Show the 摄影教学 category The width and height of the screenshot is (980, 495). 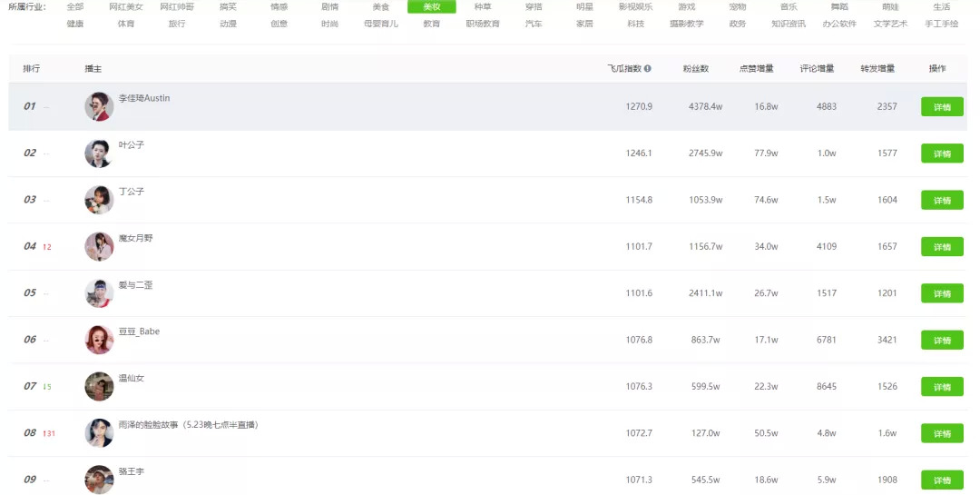click(687, 24)
